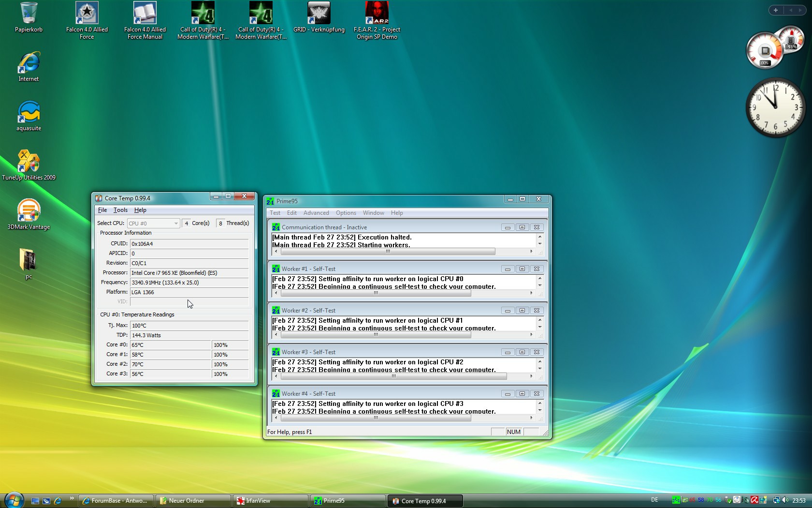The width and height of the screenshot is (812, 508).
Task: Click the Windows Sidebar tray icon
Action: pos(763,500)
